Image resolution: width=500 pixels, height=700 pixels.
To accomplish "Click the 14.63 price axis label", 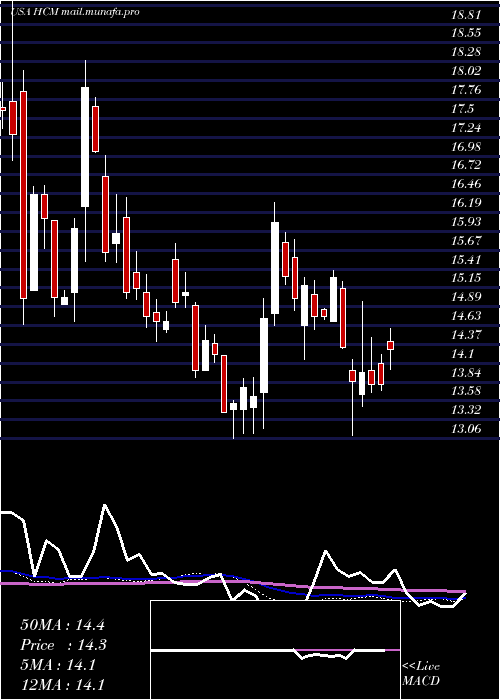I will pos(466,316).
